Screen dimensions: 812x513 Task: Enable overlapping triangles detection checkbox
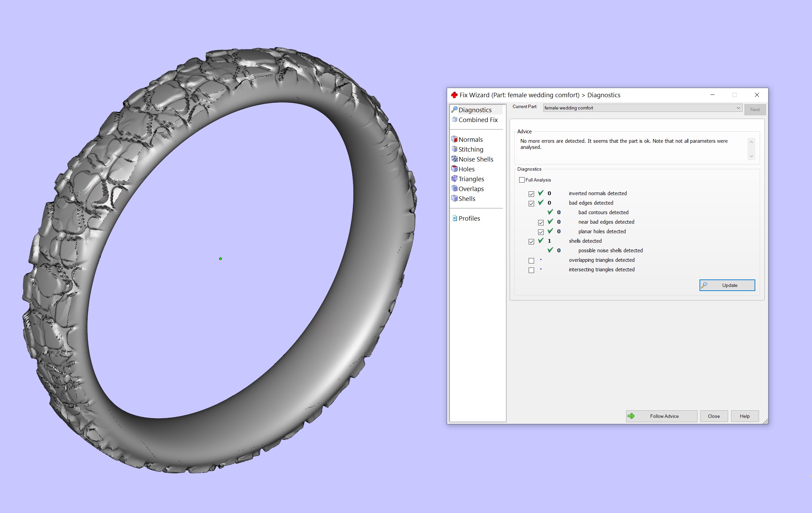click(531, 261)
